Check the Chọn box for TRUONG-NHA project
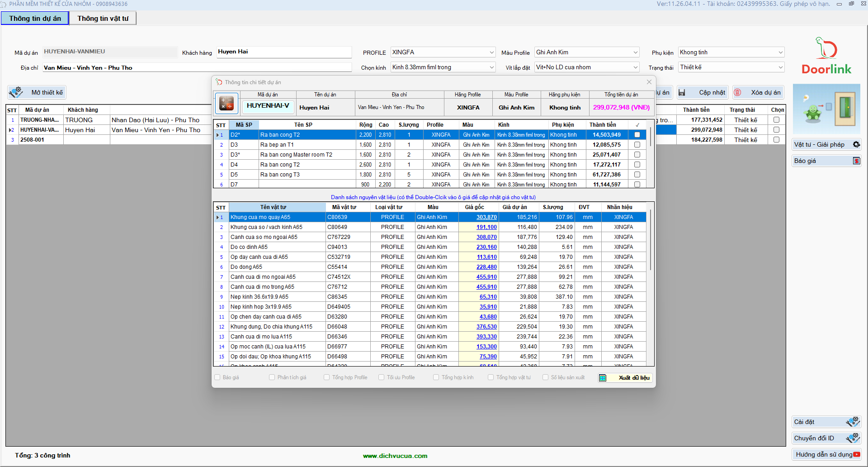This screenshot has height=467, width=868. (x=776, y=120)
